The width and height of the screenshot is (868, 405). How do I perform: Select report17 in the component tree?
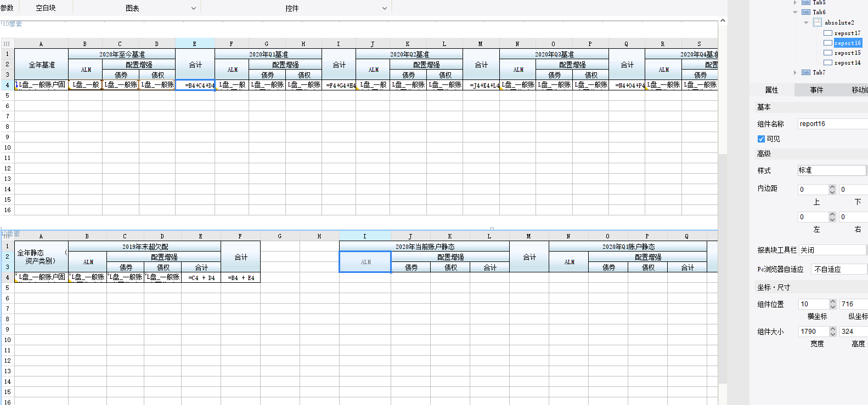(x=847, y=33)
